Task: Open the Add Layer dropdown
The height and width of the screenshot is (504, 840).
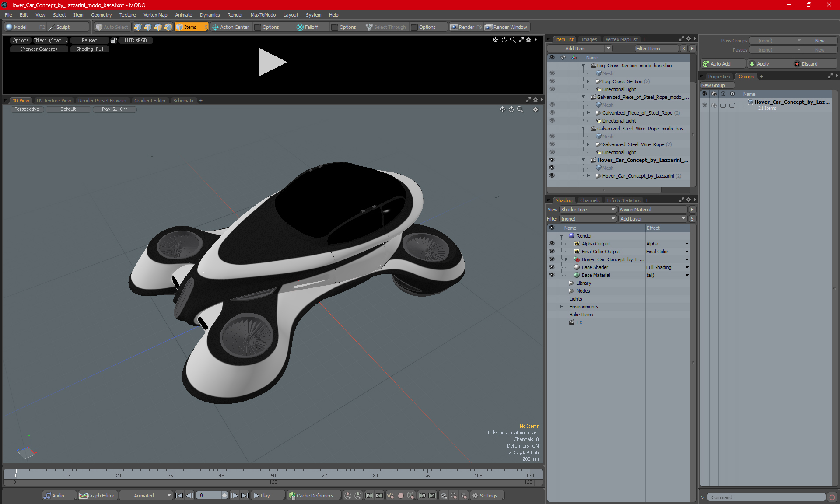Action: (x=653, y=219)
